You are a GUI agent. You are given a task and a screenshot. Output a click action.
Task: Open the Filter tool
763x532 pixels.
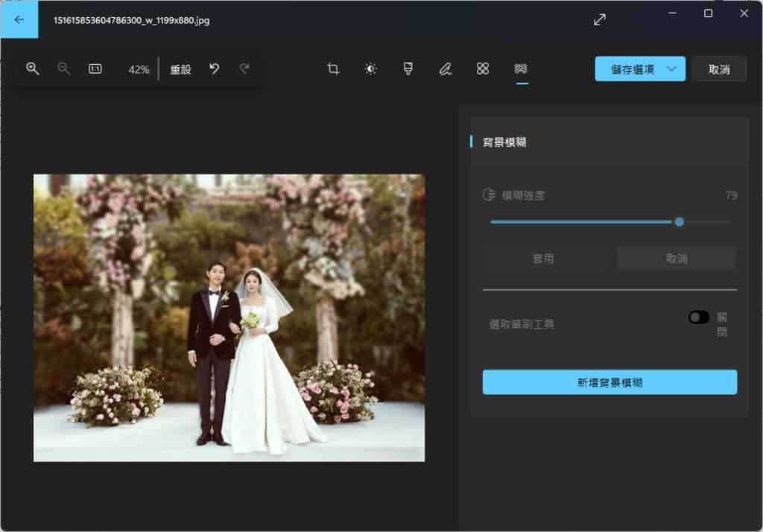click(x=408, y=69)
